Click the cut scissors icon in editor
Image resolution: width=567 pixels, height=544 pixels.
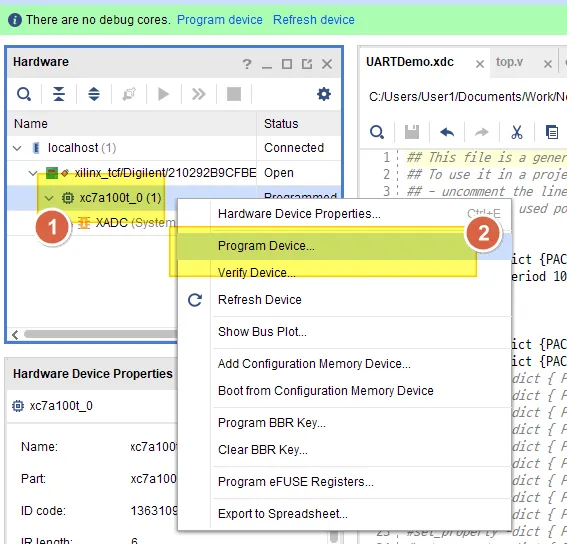coord(517,132)
